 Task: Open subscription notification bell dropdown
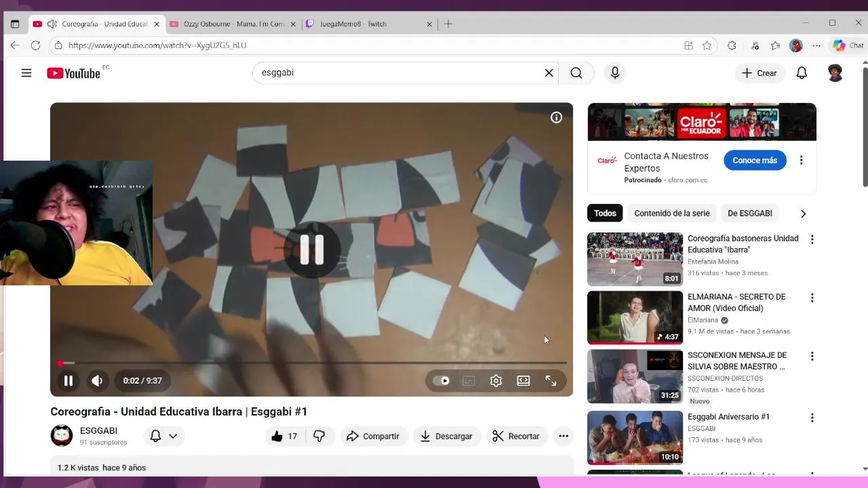coord(164,436)
